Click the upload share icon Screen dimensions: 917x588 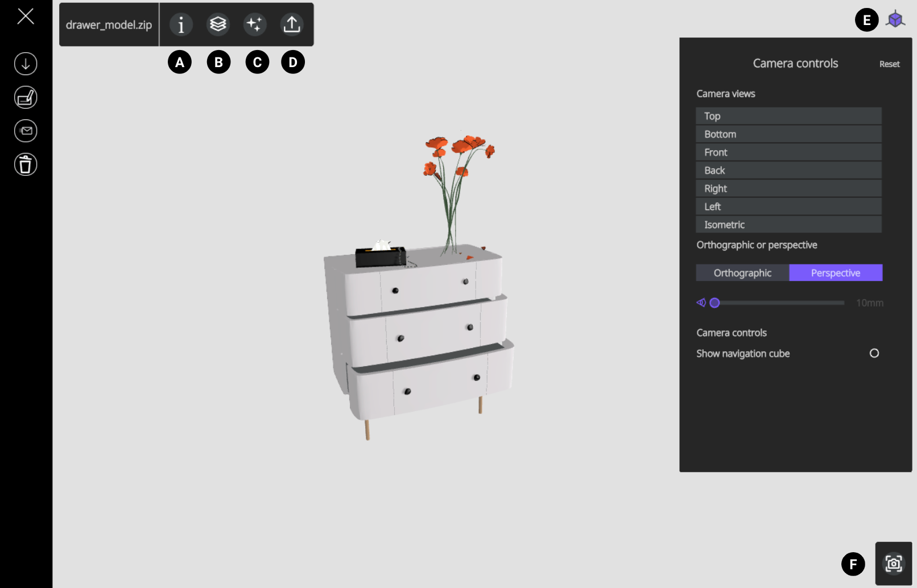click(x=292, y=24)
